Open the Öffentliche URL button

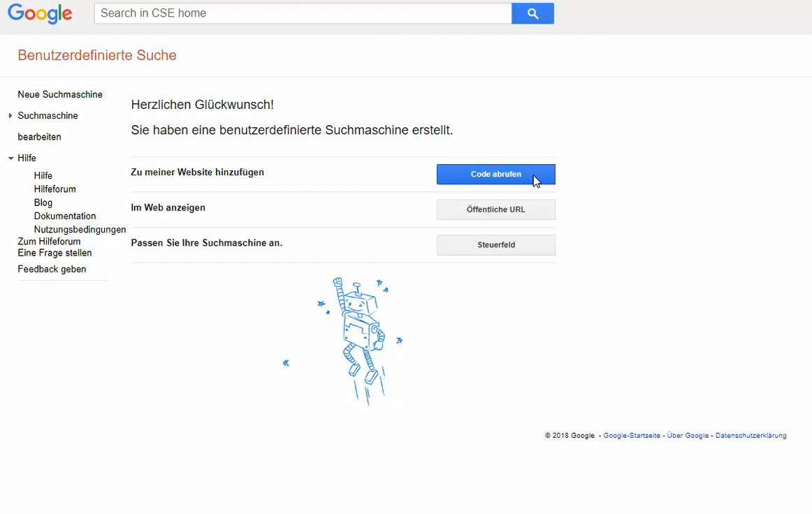(x=495, y=210)
